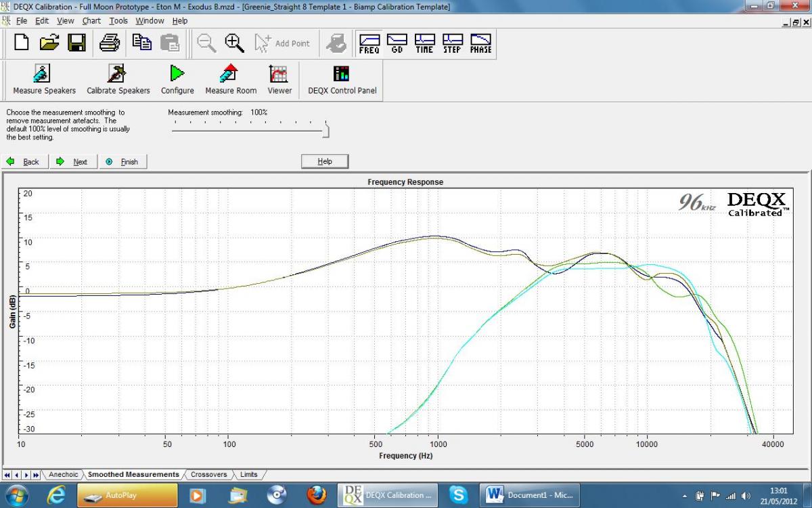
Task: Click Next to advance the wizard
Action: 73,162
